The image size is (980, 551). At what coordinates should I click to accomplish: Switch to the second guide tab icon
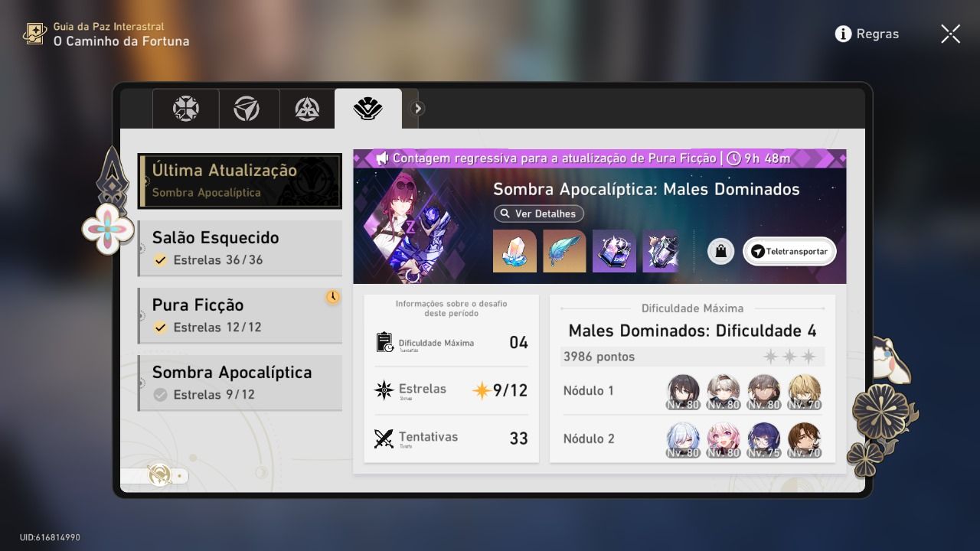tap(247, 109)
